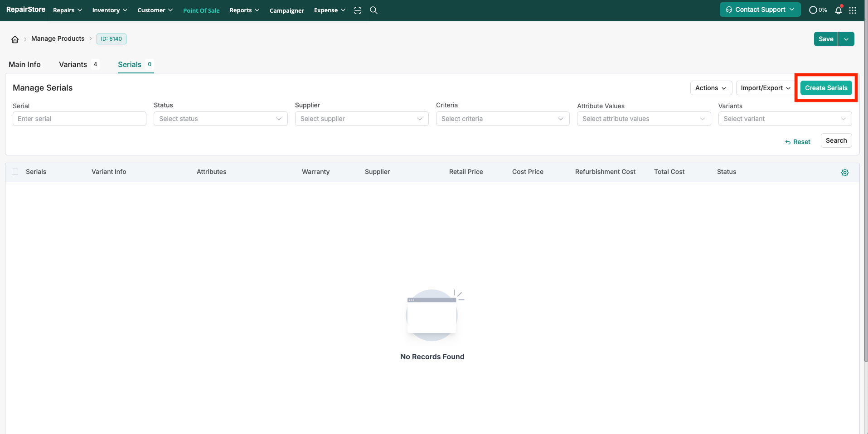Open the barcode scanner icon in navbar
This screenshot has height=434, width=868.
point(358,10)
